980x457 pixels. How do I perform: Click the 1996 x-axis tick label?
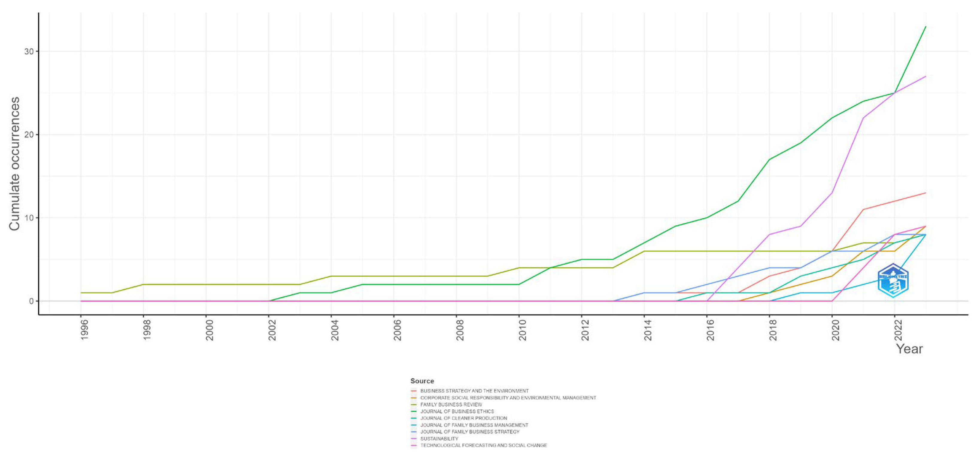[x=84, y=330]
